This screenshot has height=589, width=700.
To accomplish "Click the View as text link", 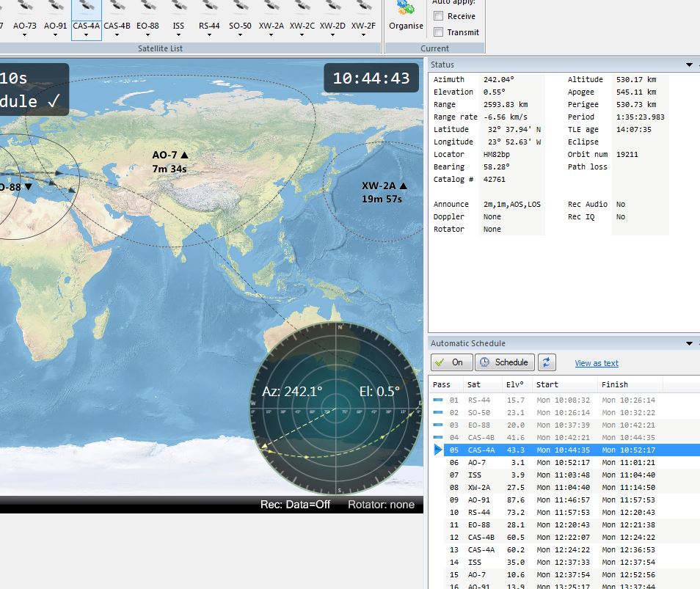I will pos(596,363).
